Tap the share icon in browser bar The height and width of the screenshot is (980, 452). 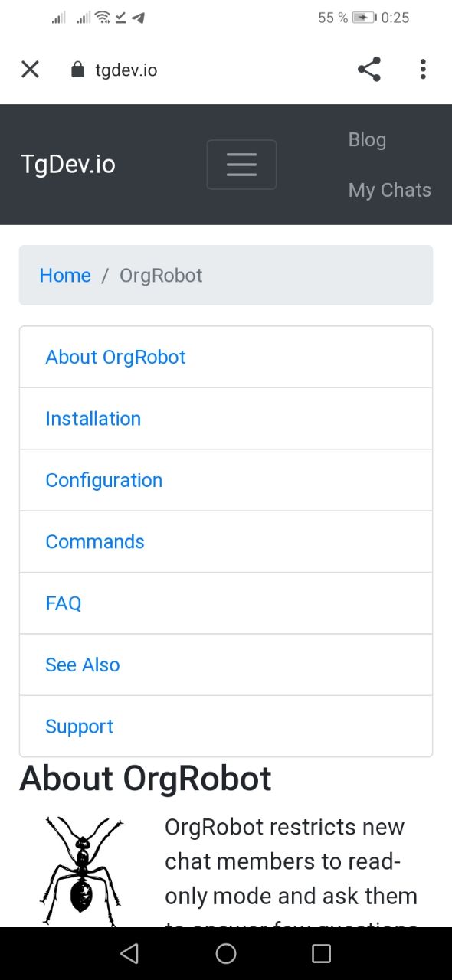point(369,70)
